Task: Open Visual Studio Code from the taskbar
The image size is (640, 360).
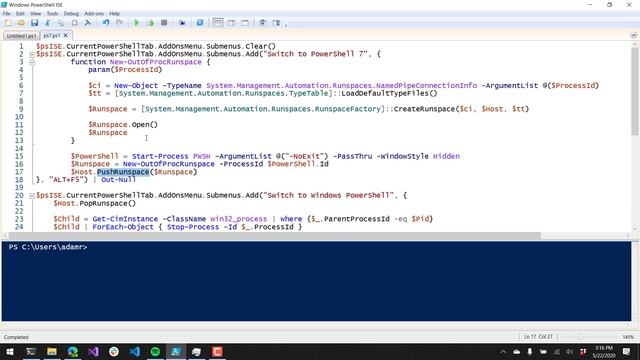Action: 135,351
